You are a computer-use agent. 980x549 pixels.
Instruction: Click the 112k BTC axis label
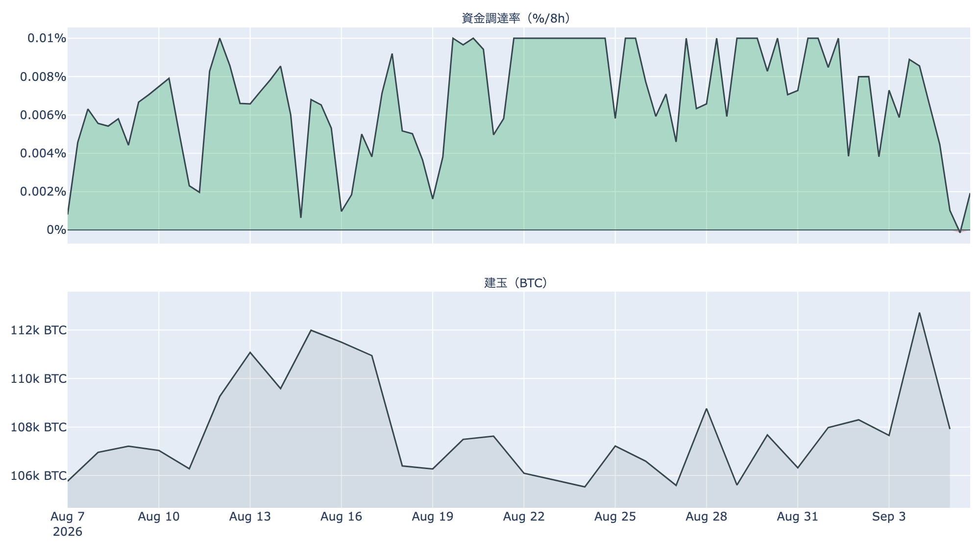39,330
